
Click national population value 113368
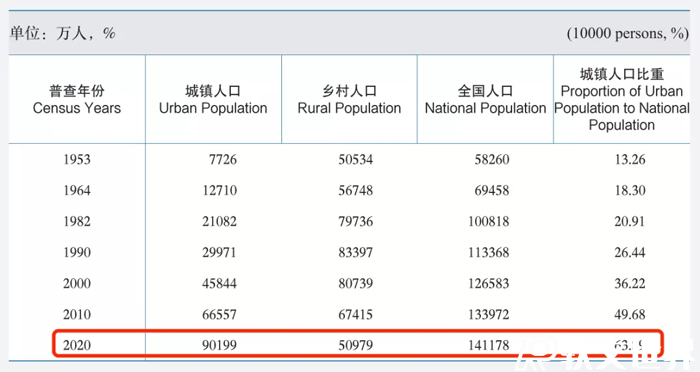[488, 252]
